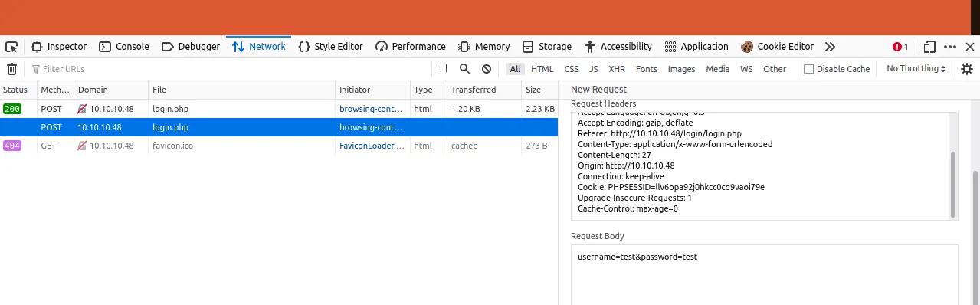Filter requests by JS
980x305 pixels.
click(594, 69)
